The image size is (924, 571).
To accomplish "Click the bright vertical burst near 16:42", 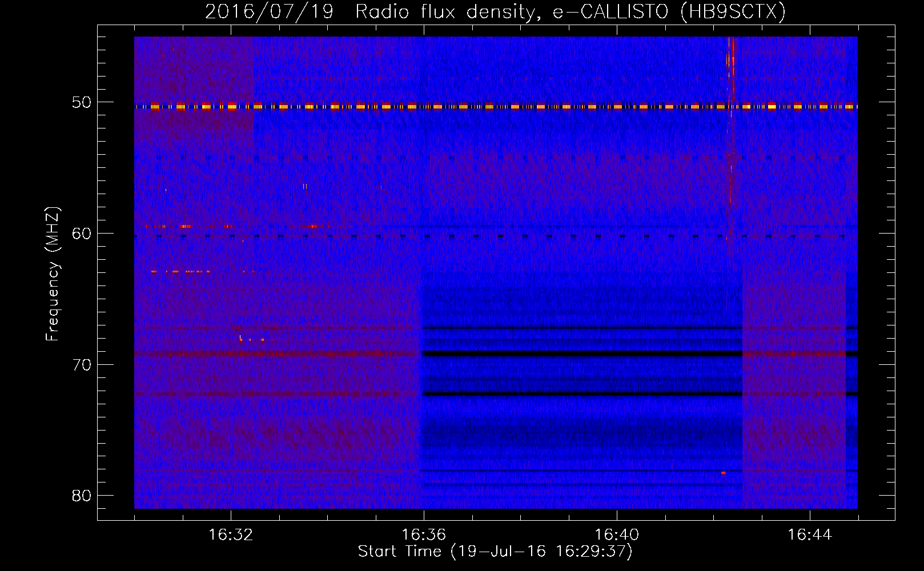I will (730, 120).
